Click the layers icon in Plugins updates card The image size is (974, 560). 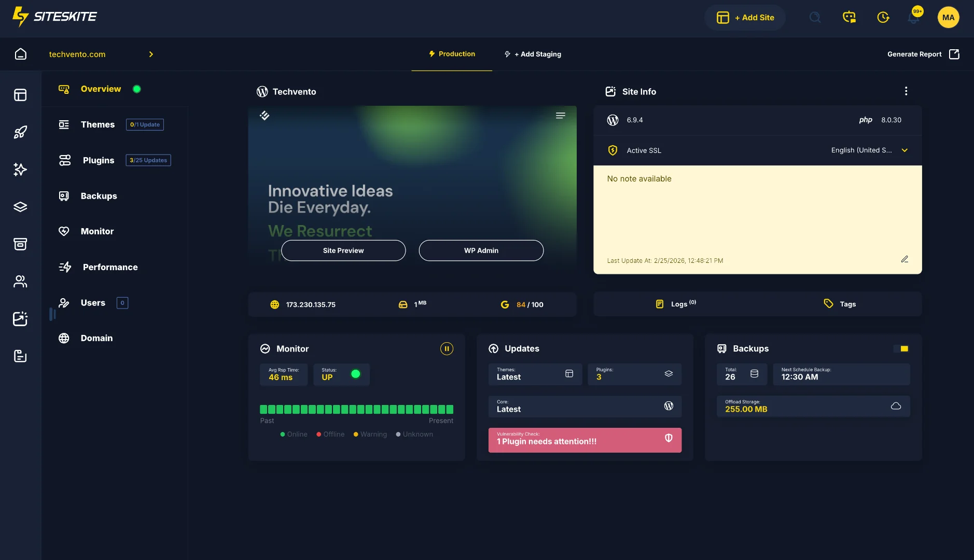(x=669, y=374)
